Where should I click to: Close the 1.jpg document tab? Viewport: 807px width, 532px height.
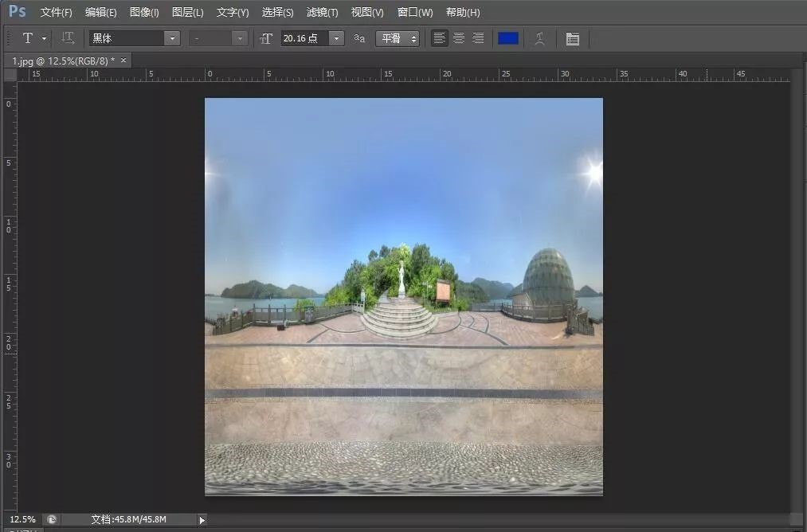123,61
